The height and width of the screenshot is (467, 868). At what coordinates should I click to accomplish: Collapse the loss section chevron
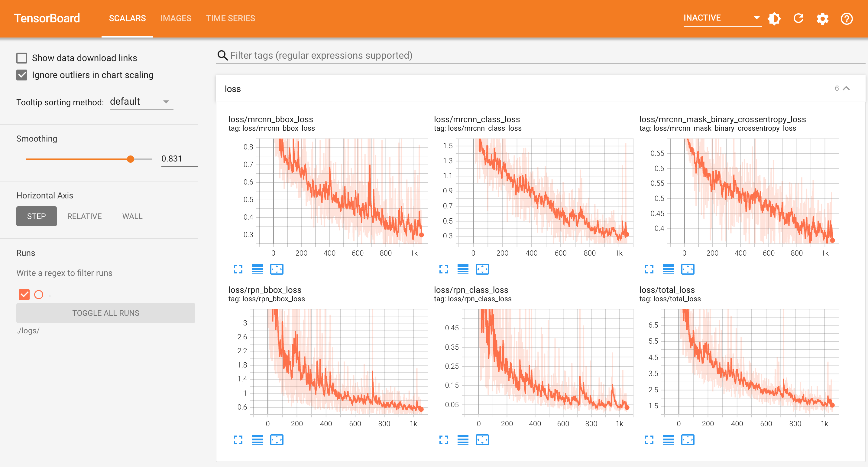(846, 88)
